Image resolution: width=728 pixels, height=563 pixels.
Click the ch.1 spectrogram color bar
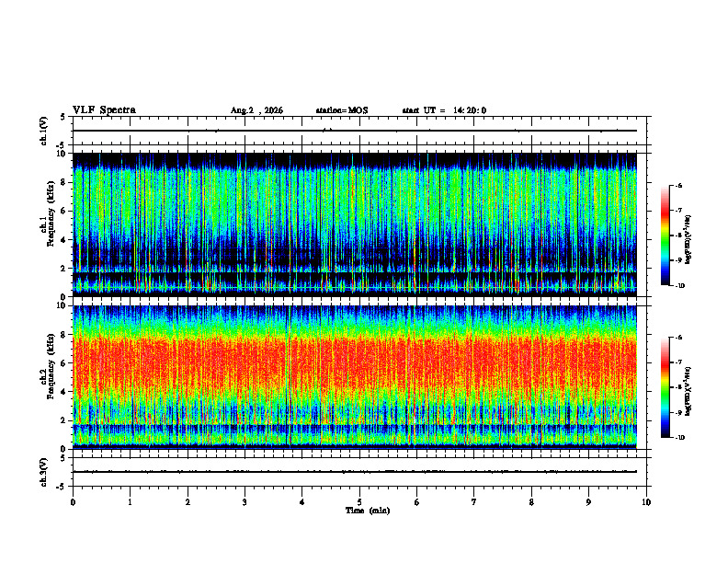665,236
